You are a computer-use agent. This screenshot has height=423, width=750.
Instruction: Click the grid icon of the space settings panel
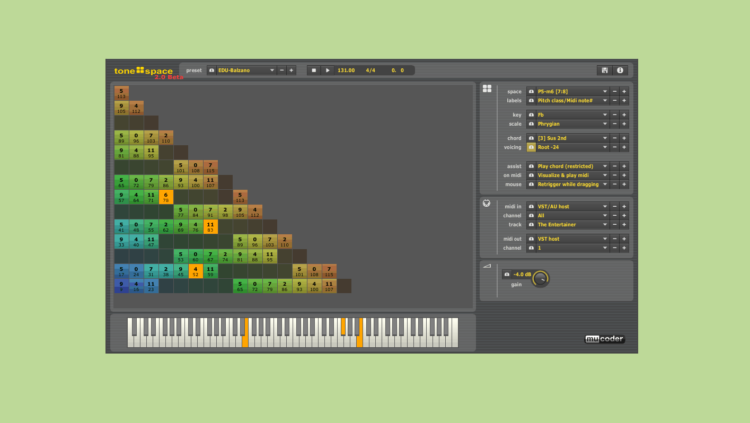tap(487, 89)
